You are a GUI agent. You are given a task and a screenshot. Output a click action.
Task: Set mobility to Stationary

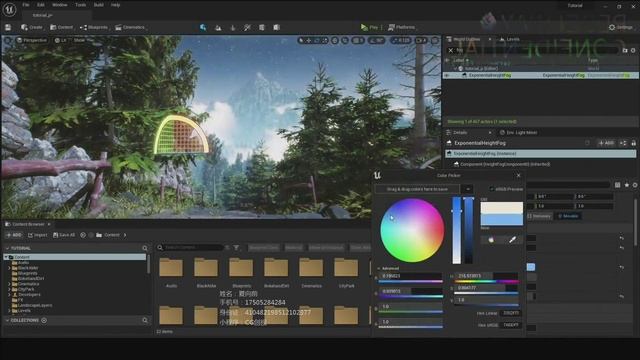pyautogui.click(x=539, y=216)
